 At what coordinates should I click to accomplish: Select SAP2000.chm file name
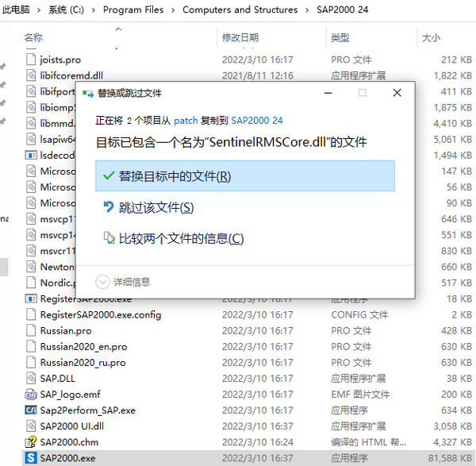(x=69, y=442)
